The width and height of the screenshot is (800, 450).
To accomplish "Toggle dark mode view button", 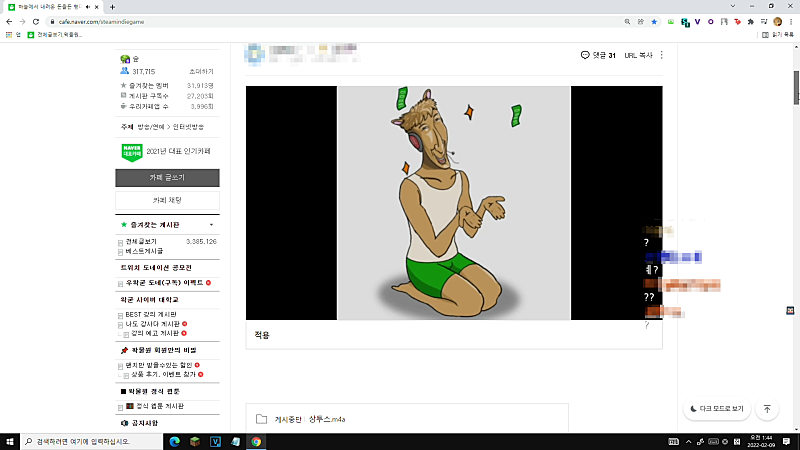I will [717, 409].
